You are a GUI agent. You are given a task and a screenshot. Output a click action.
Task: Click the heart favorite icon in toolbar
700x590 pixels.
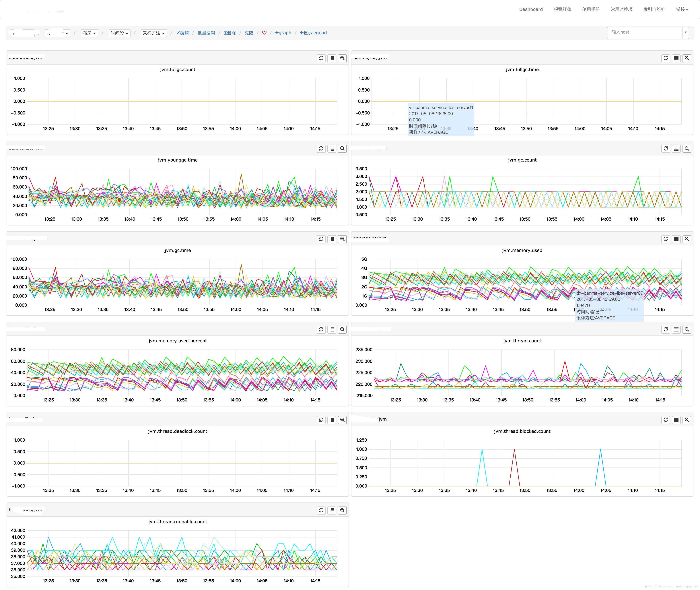pyautogui.click(x=264, y=33)
